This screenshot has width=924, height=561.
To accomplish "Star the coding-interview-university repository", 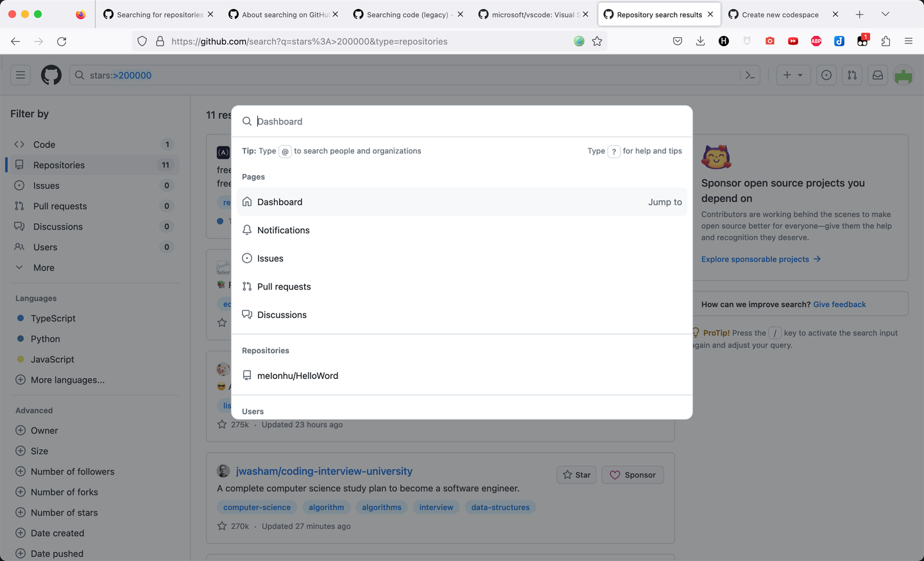I will coord(577,475).
